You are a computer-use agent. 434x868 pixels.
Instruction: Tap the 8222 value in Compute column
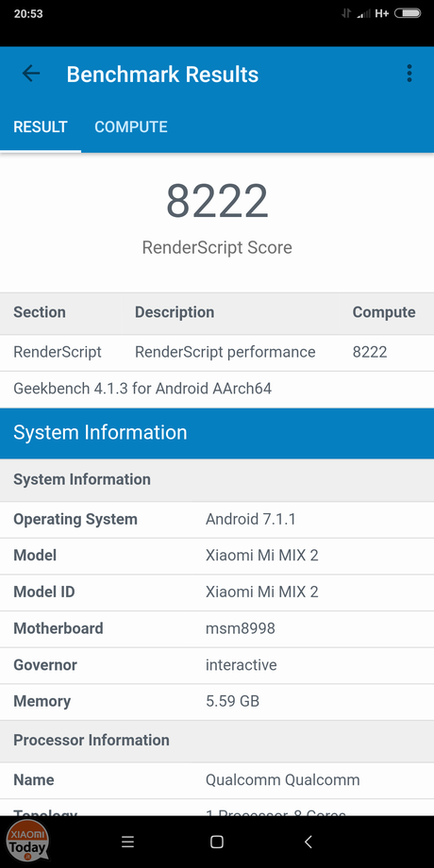pos(370,352)
